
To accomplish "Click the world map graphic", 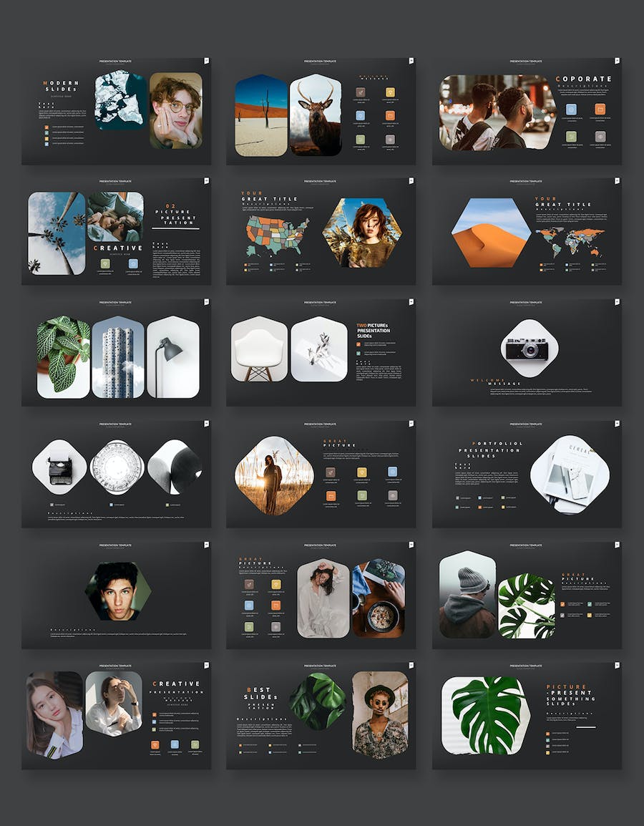I will [x=570, y=242].
